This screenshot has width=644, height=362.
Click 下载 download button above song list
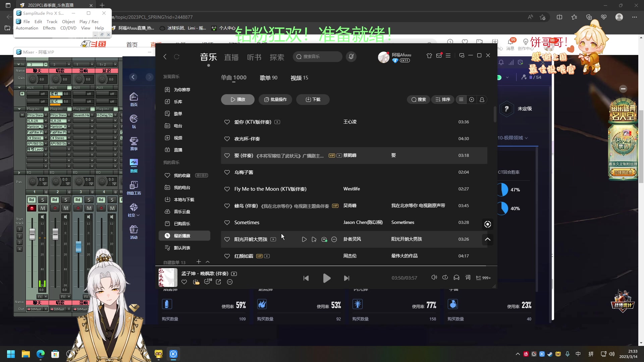[313, 100]
